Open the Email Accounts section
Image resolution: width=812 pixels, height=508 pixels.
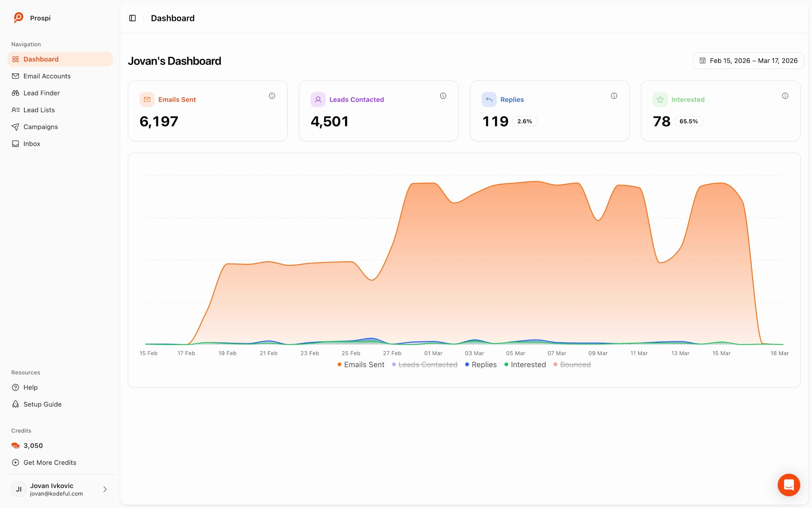coord(47,76)
